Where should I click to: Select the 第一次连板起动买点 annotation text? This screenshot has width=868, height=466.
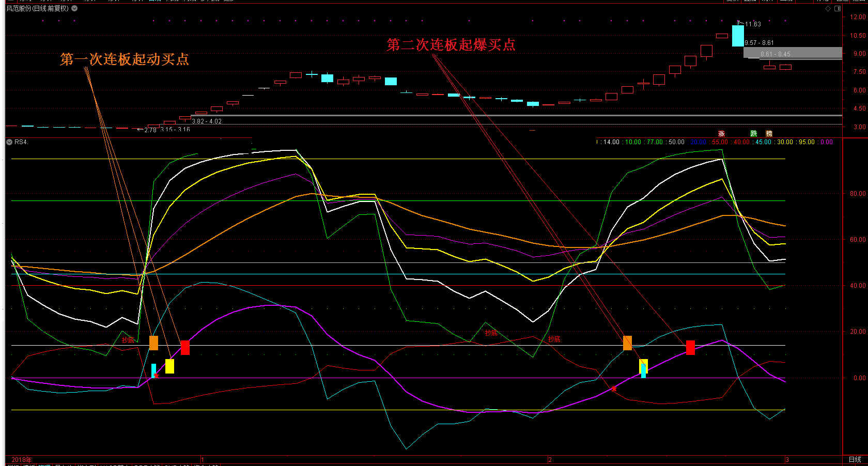125,59
